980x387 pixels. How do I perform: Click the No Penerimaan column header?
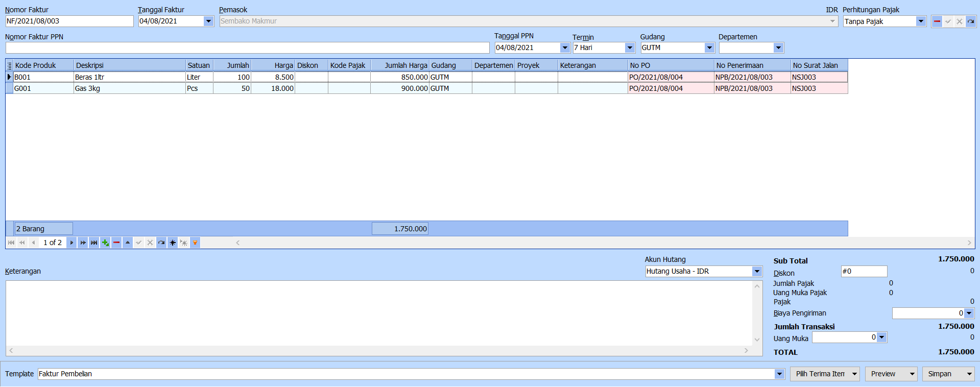[753, 65]
